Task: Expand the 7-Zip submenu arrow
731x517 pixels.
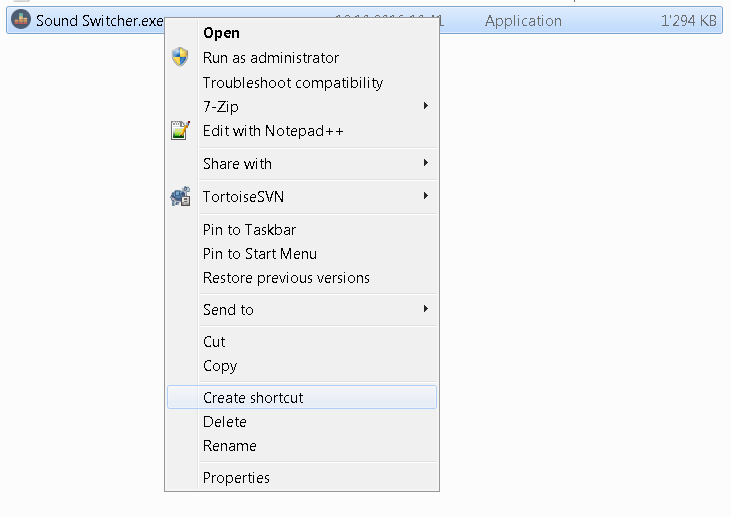Action: tap(426, 106)
